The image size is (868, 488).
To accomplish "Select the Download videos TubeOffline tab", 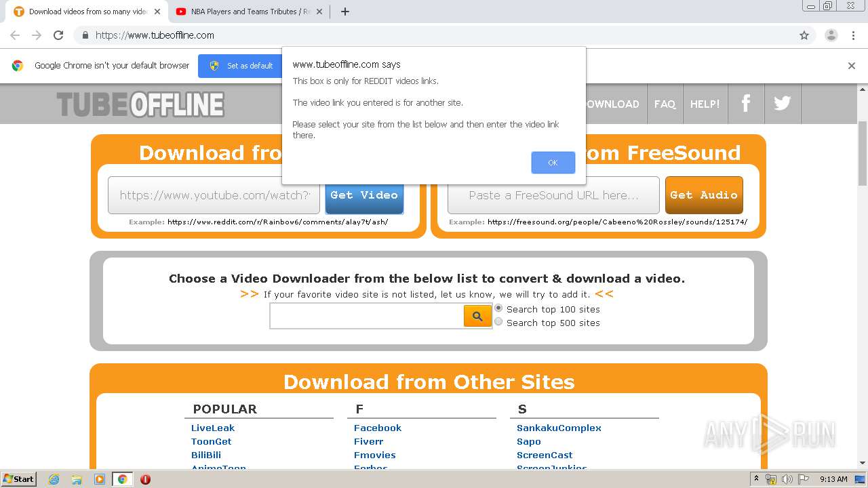I will click(x=87, y=12).
